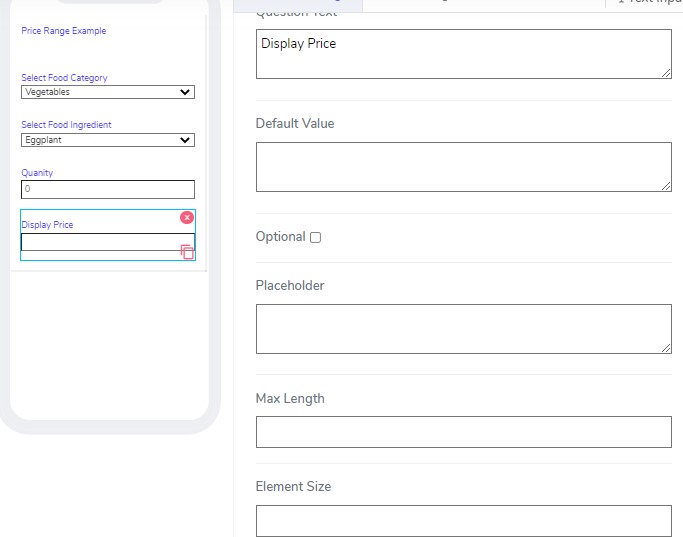683x537 pixels.
Task: Click the Default Value box resize handle
Action: [666, 186]
